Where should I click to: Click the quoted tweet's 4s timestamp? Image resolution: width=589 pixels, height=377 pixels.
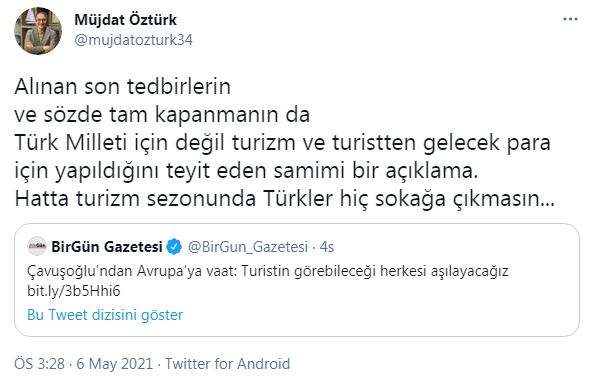(x=327, y=247)
